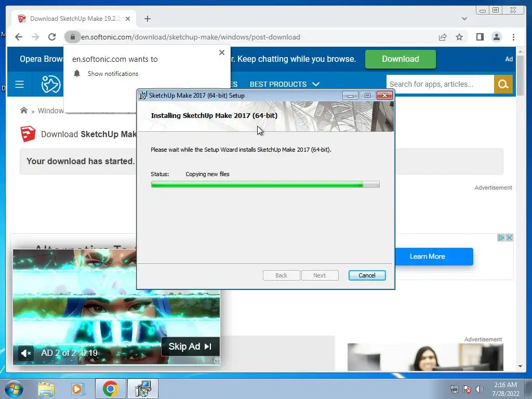
Task: Reload the Softonic page
Action: pyautogui.click(x=52, y=37)
